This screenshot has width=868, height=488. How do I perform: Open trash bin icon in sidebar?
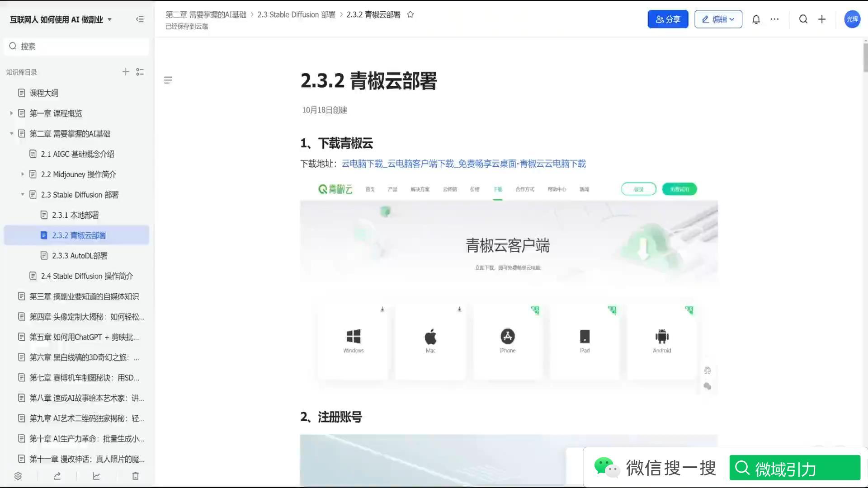tap(135, 476)
